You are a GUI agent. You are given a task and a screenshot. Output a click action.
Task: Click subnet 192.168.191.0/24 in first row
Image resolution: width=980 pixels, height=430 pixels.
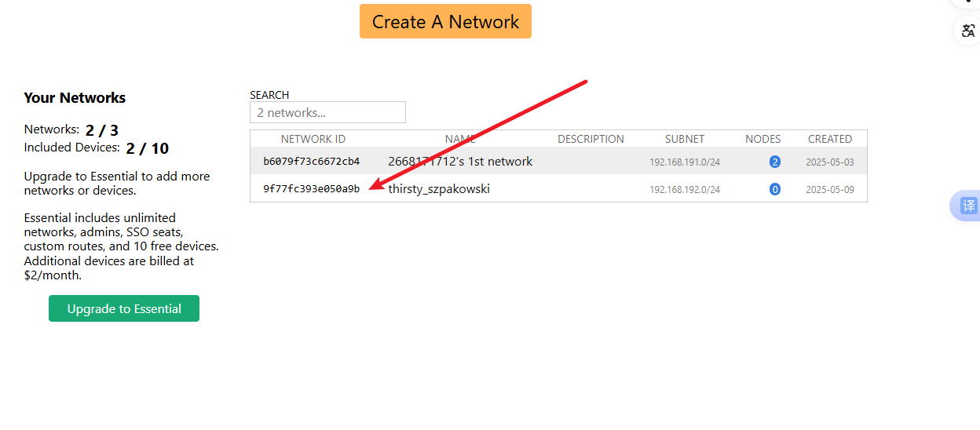(x=684, y=162)
